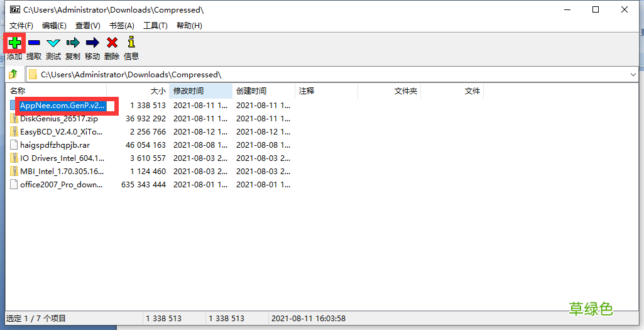Click the Move arrow icon
This screenshot has width=644, height=330.
coord(92,42)
